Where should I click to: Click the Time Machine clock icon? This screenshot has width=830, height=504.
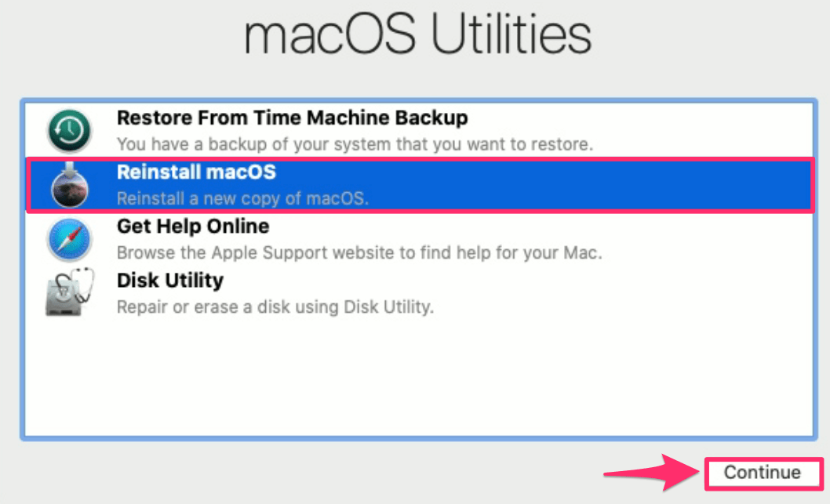(69, 131)
